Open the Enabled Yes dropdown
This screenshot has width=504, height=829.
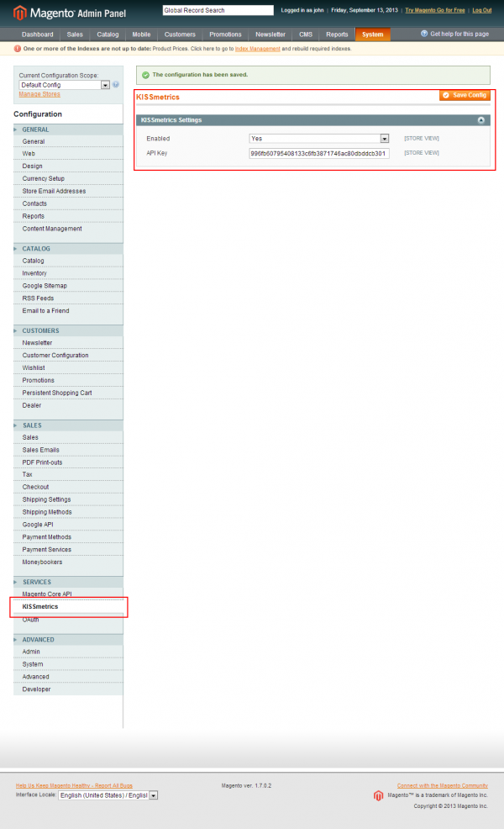coord(318,139)
